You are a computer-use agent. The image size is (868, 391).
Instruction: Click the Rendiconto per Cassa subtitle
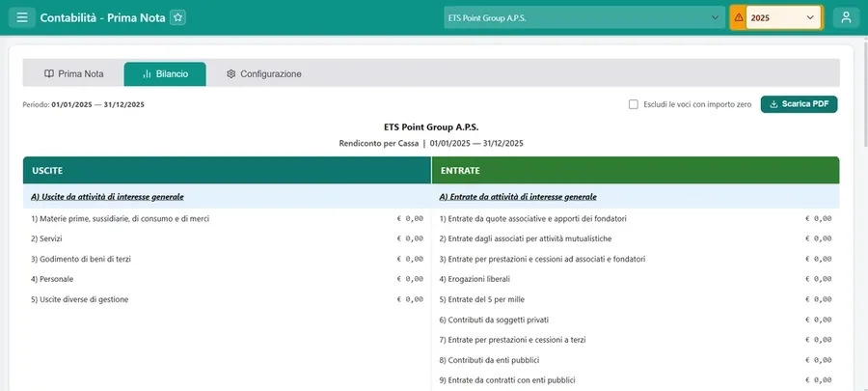[431, 144]
